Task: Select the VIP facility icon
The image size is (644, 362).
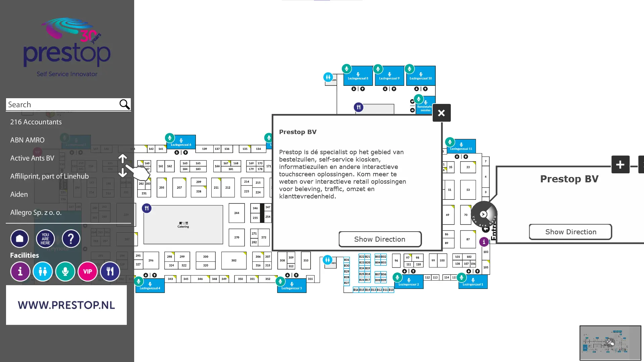Action: tap(88, 271)
